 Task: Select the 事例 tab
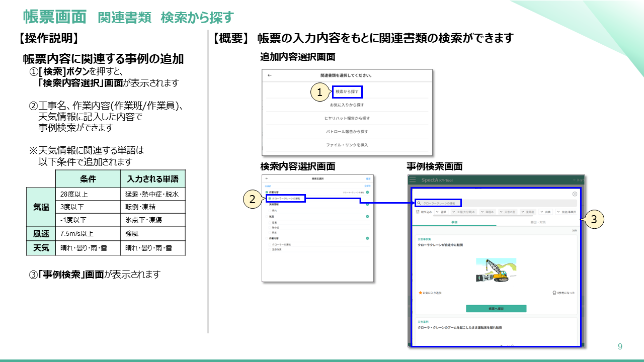tap(454, 222)
